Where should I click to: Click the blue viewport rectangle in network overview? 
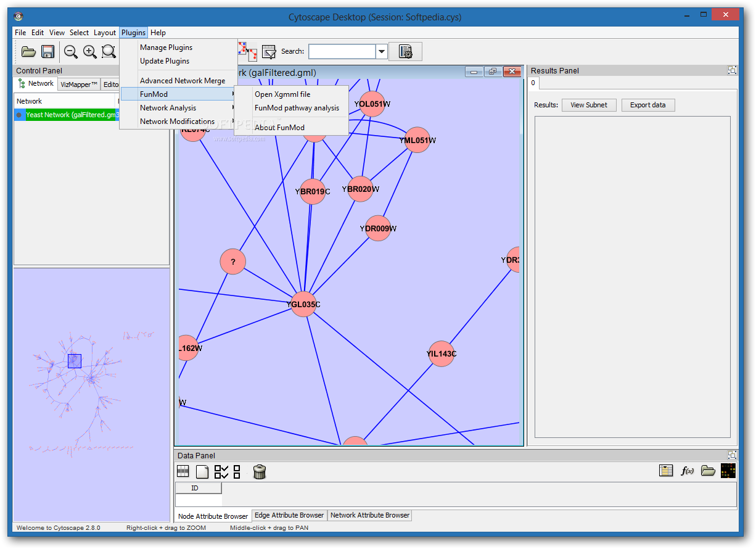pyautogui.click(x=74, y=361)
